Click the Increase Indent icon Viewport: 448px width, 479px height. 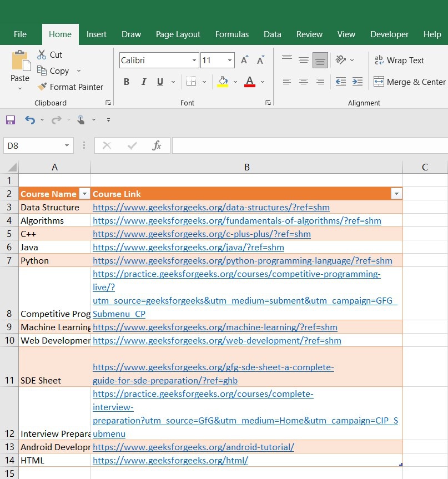click(x=358, y=82)
